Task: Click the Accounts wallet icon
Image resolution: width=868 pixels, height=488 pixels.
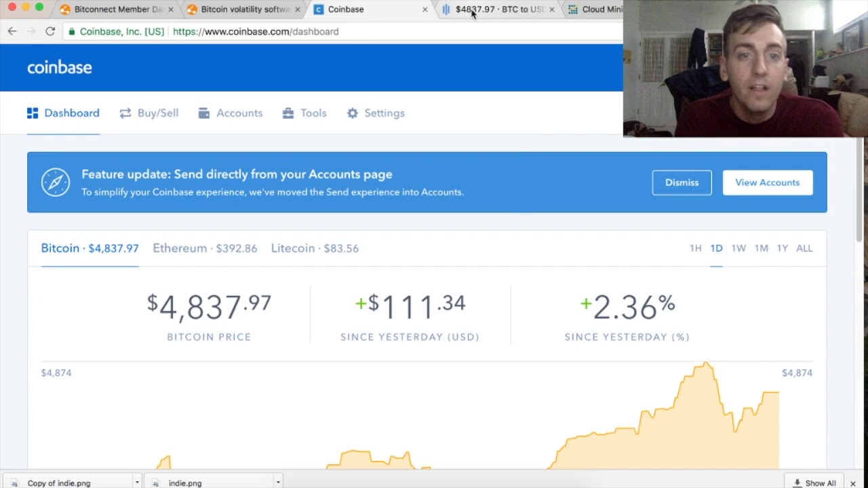Action: (203, 113)
